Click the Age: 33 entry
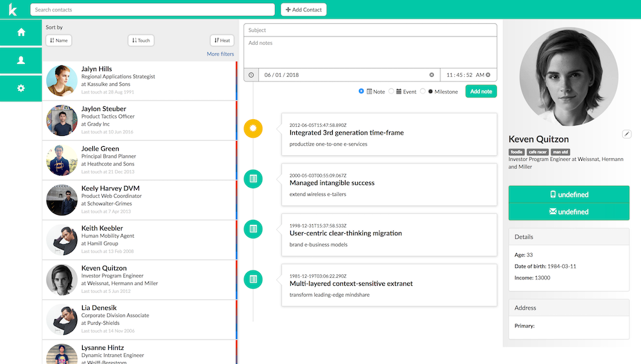This screenshot has height=364, width=641. (524, 255)
